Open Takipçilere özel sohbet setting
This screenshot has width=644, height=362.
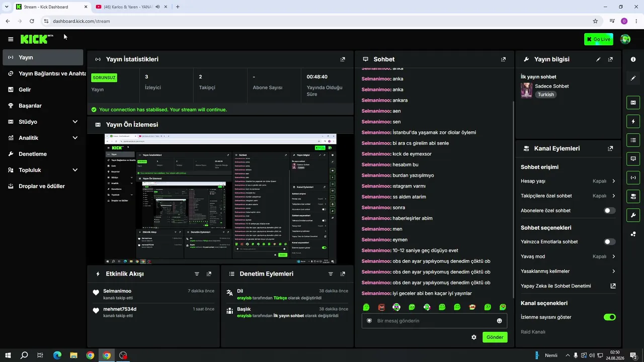point(568,196)
